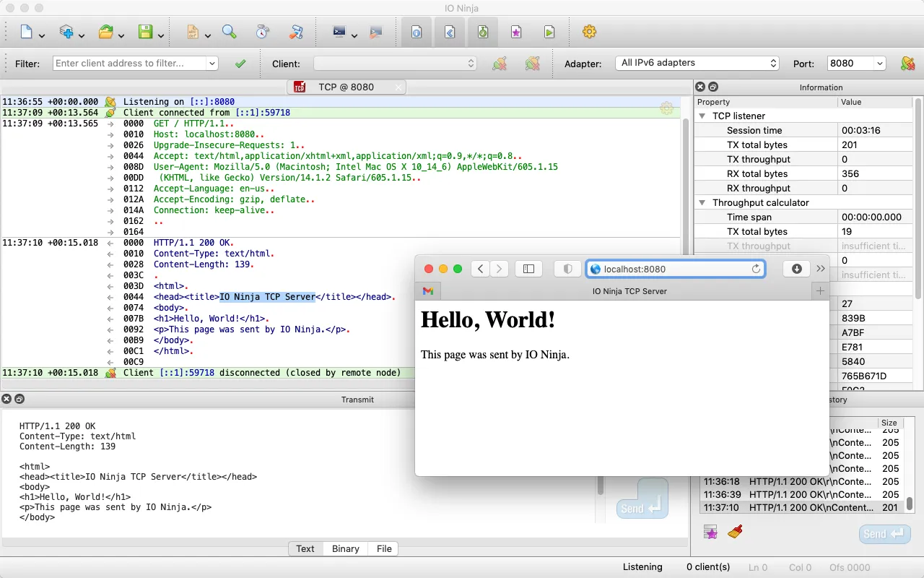Expand the Port 8080 combo box arrow
924x578 pixels.
(879, 64)
